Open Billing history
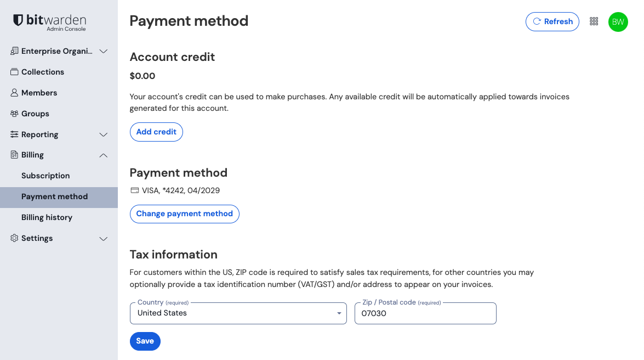Viewport: 644px width, 360px height. tap(47, 217)
